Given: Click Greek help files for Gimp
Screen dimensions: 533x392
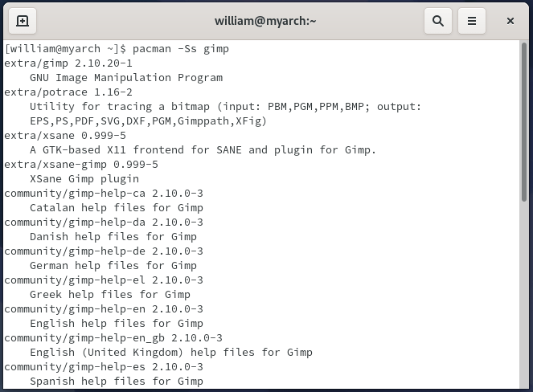Looking at the screenshot, I should click(110, 294).
